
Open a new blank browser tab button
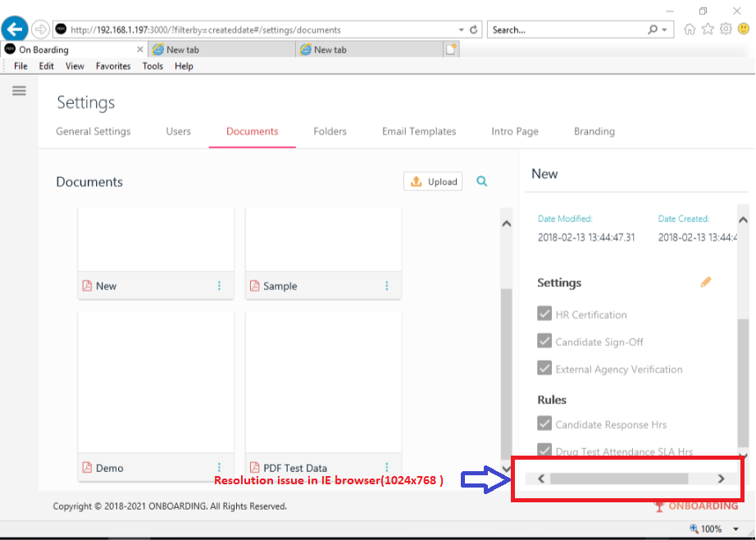tap(451, 49)
